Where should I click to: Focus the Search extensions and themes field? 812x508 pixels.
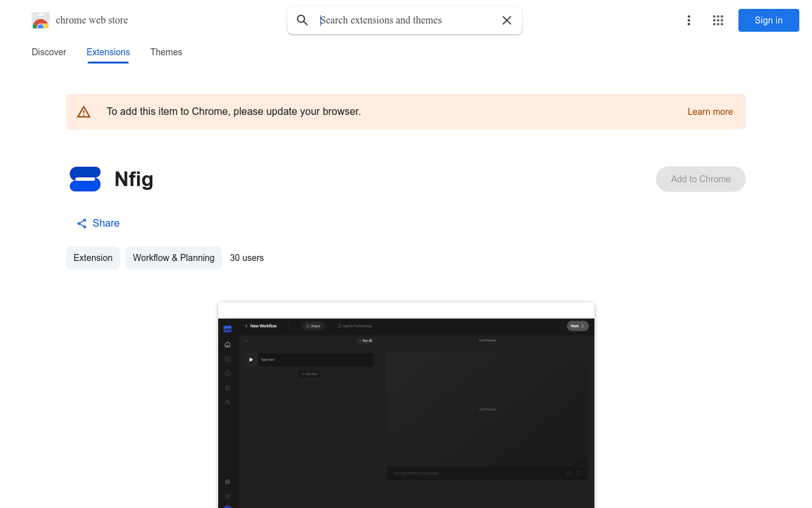(x=406, y=20)
